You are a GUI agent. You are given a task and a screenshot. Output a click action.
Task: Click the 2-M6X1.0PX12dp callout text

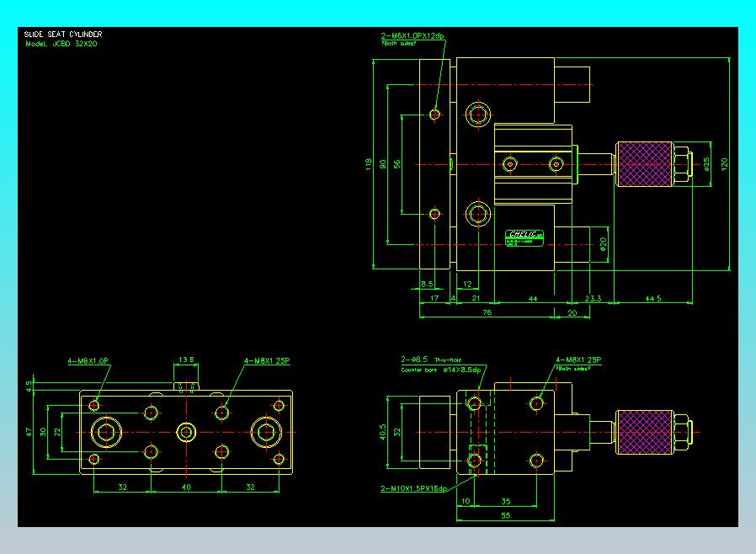413,35
